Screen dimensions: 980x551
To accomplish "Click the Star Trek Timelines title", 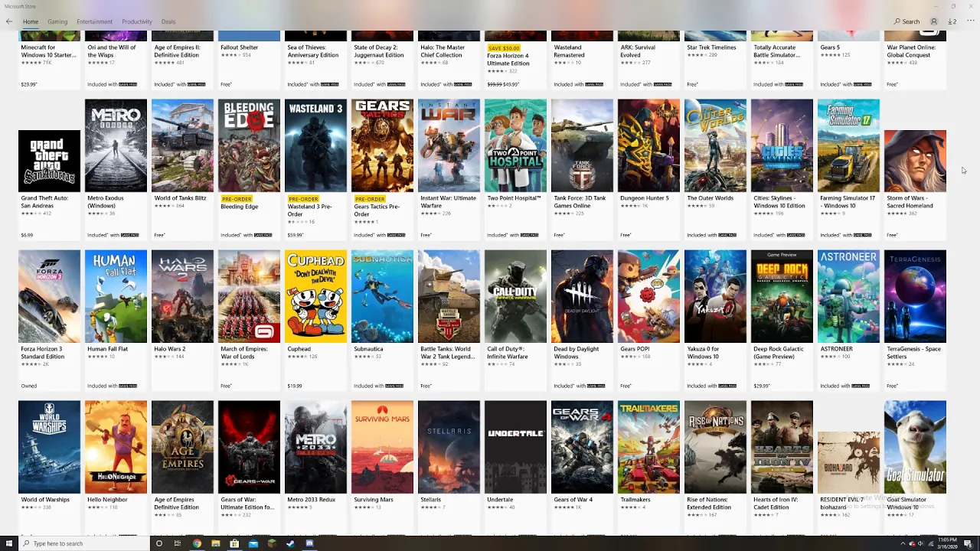I will 711,47.
